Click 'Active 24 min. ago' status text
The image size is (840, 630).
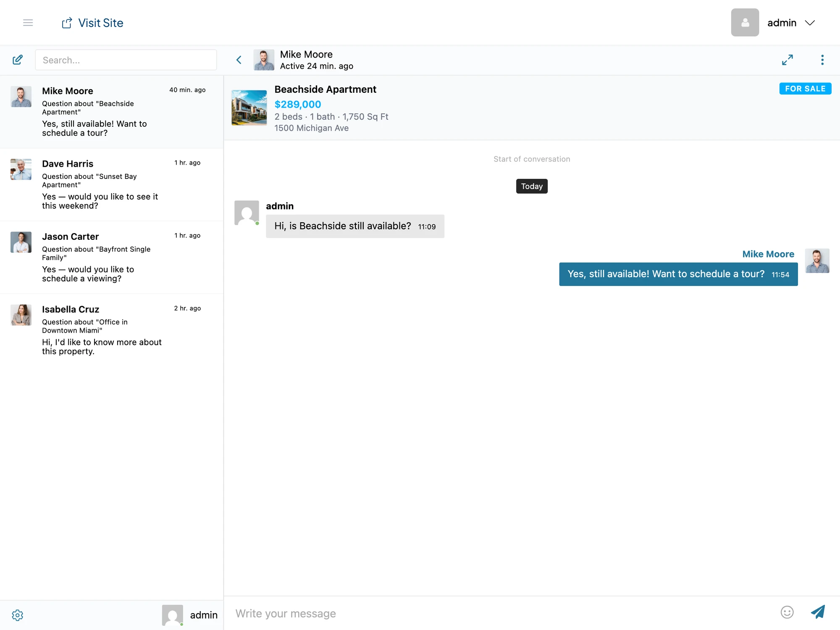317,66
